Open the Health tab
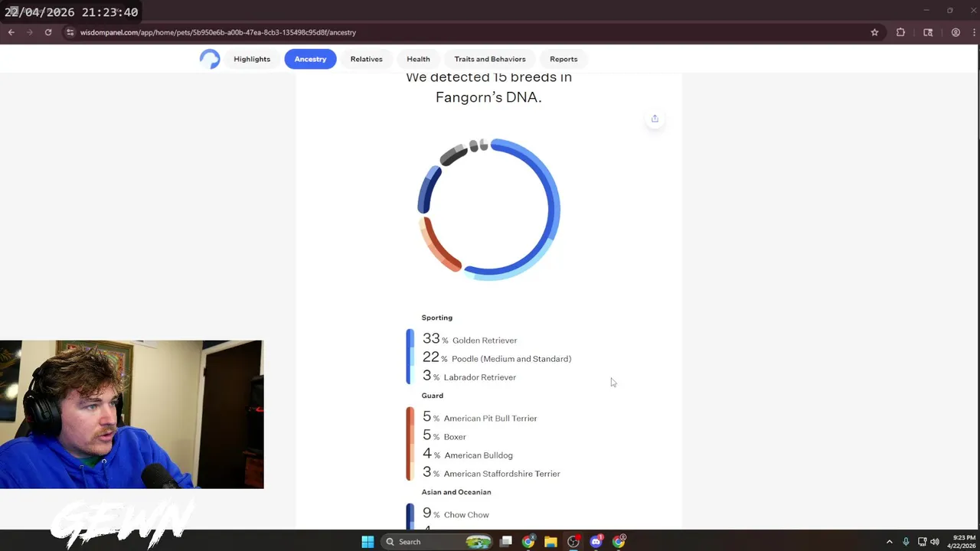Screen dimensions: 980x551 tap(418, 59)
